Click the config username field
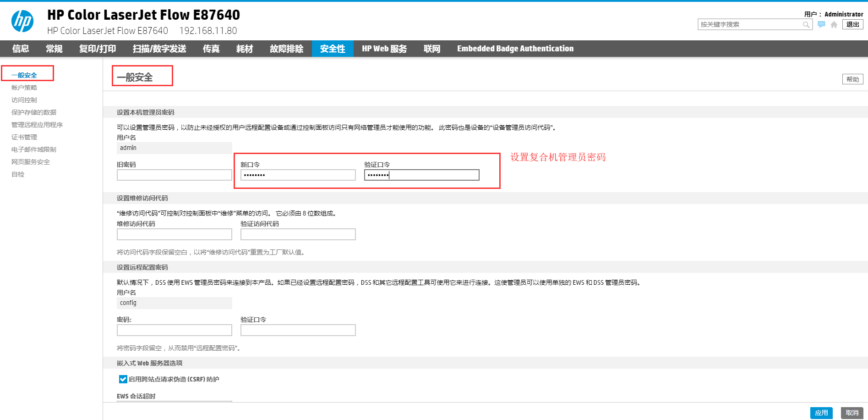The image size is (868, 420). (x=175, y=303)
